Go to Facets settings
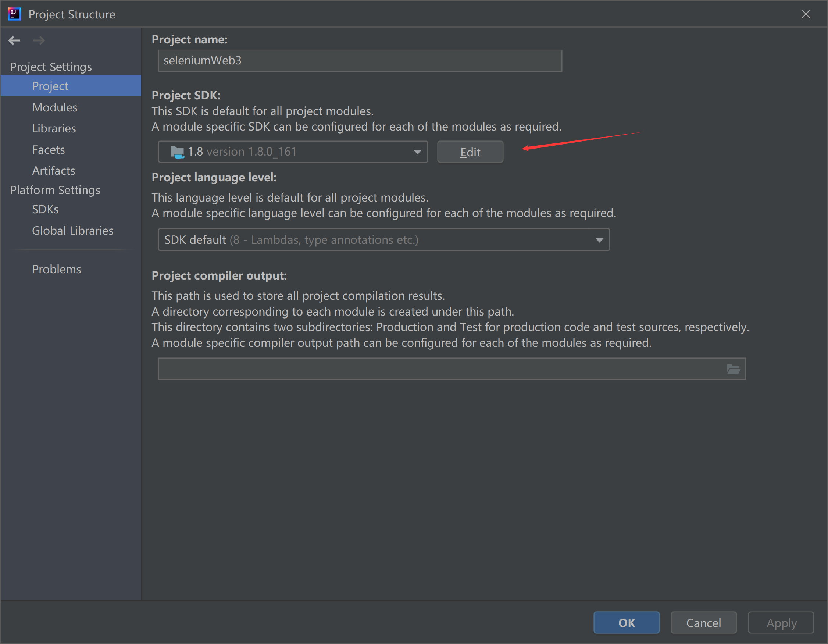Screen dimensions: 828x644 pos(49,150)
